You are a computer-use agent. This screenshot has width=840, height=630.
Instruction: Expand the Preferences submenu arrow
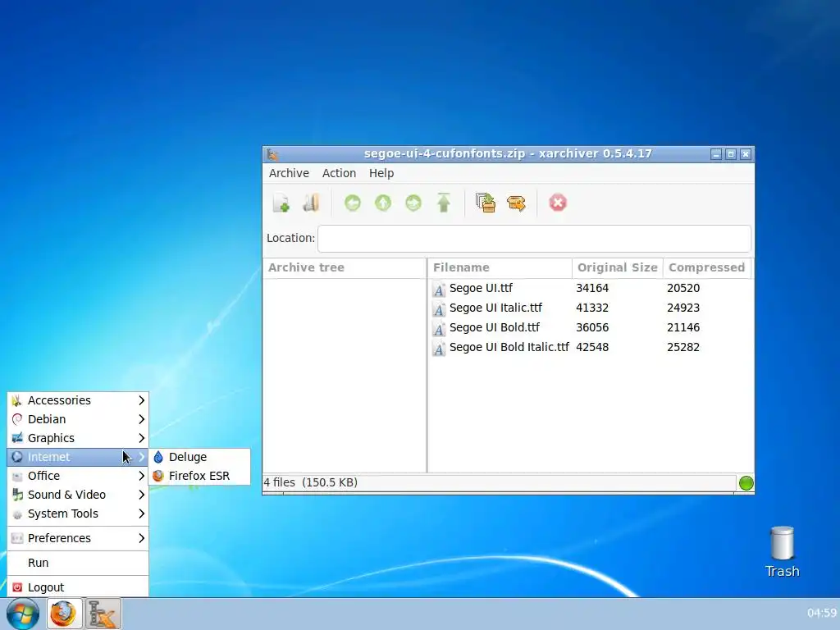(x=141, y=538)
